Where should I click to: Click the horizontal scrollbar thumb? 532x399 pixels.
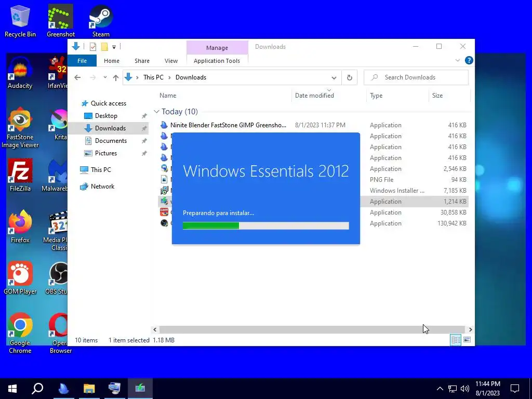312,329
